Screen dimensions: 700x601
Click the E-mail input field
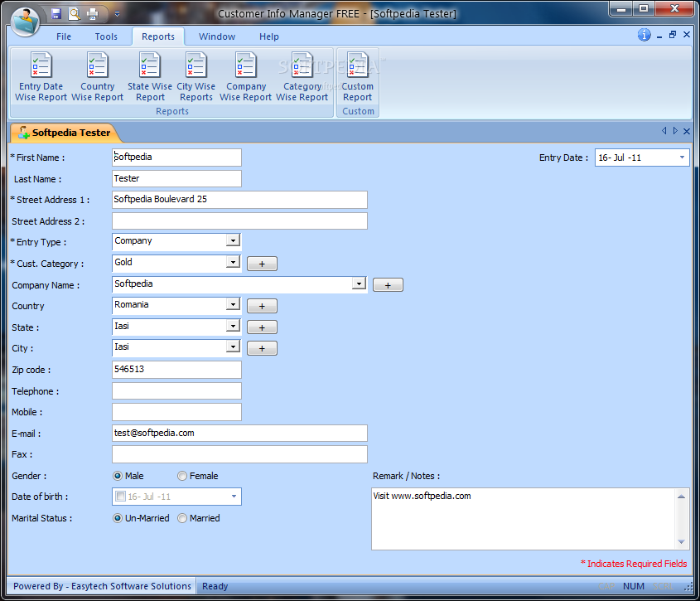239,433
